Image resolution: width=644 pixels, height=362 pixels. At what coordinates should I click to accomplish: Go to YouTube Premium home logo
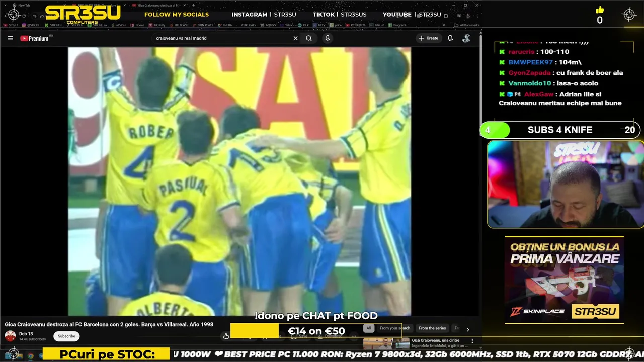tap(34, 38)
